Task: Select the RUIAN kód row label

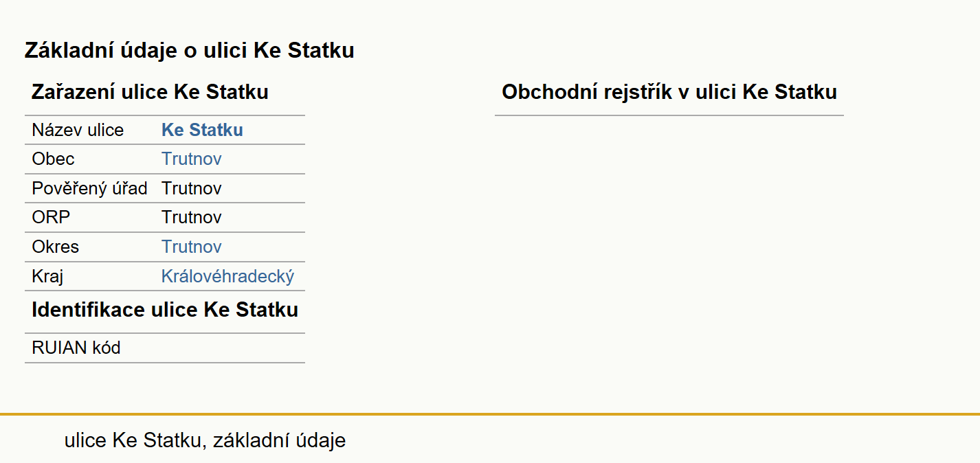Action: click(x=76, y=348)
